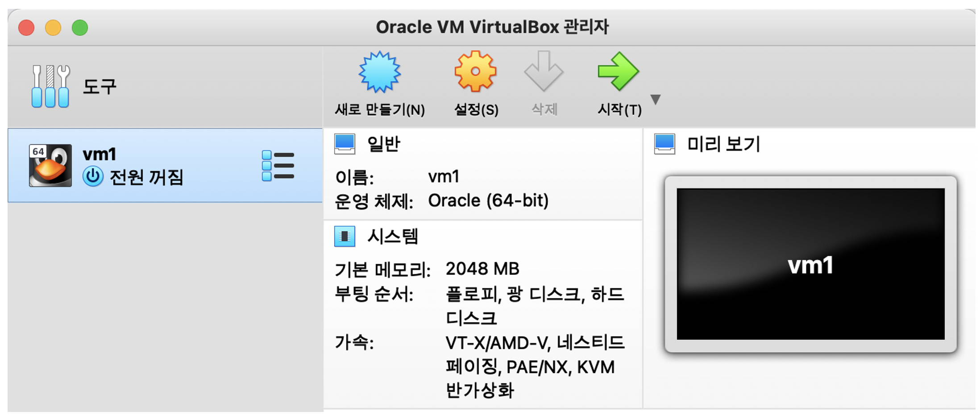Select the vm1 machine in list
This screenshot has width=980, height=416.
click(165, 165)
